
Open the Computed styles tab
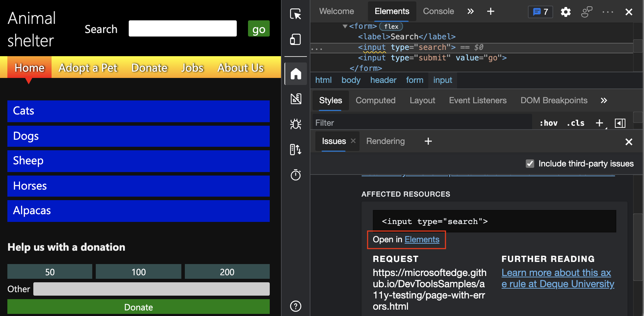click(376, 100)
